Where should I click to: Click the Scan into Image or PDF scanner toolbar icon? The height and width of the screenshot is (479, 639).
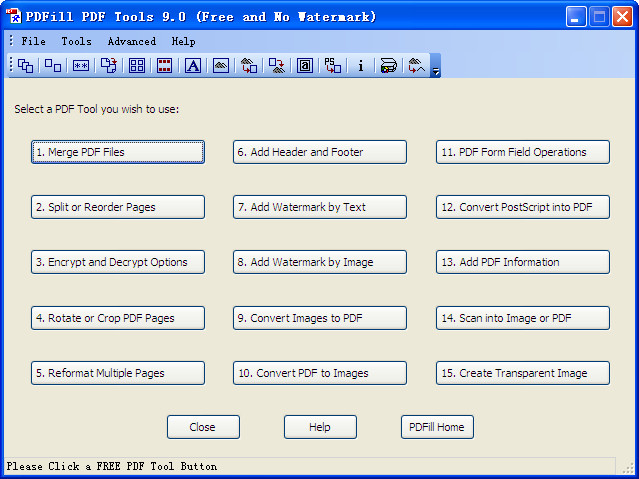coord(388,66)
